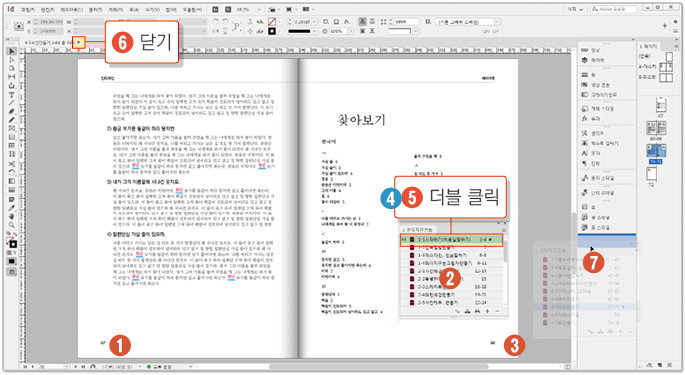Open Adobe Stock with the St icon
Image resolution: width=685 pixels, height=375 pixels.
pyautogui.click(x=228, y=9)
